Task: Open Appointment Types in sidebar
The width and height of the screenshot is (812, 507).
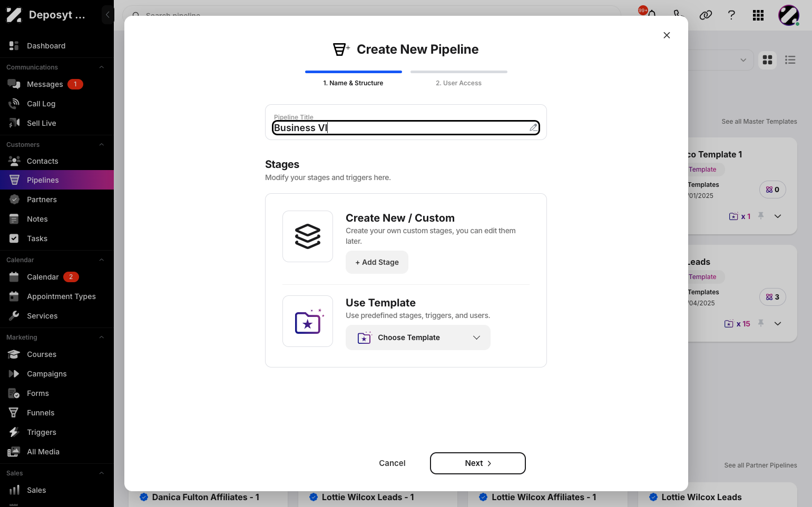Action: click(x=61, y=296)
